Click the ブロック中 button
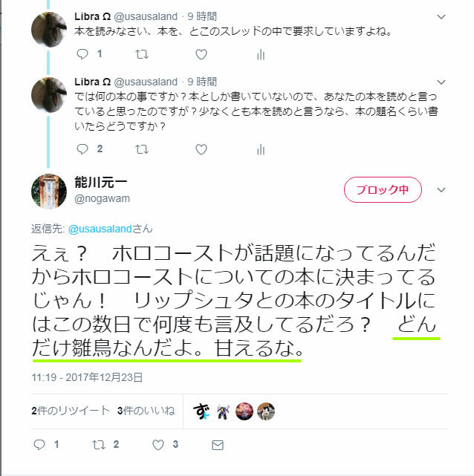The height and width of the screenshot is (476, 474). coord(383,190)
